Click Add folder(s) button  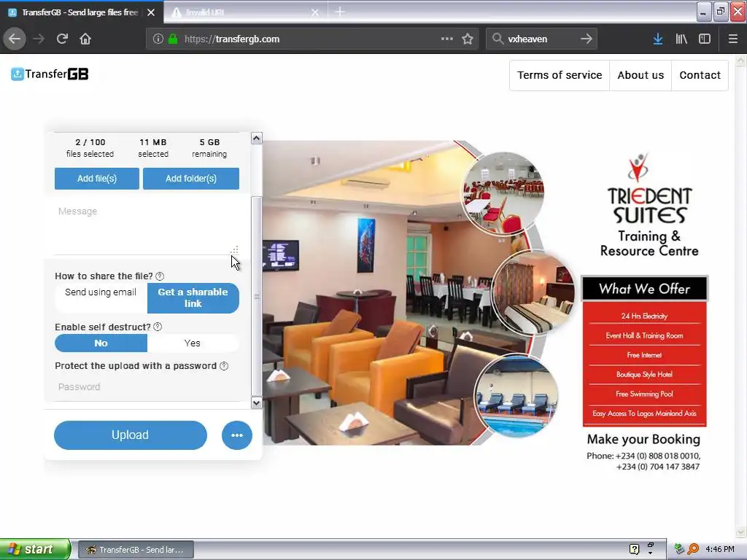(191, 179)
